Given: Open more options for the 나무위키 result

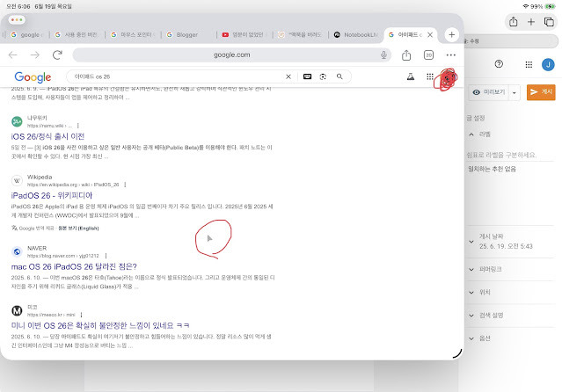Looking at the screenshot, I should [77, 126].
